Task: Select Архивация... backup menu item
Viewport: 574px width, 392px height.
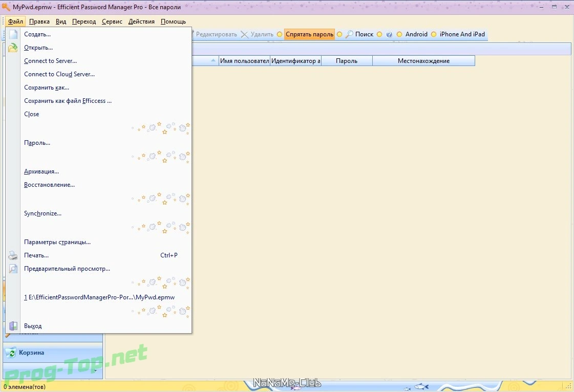Action: [98, 171]
